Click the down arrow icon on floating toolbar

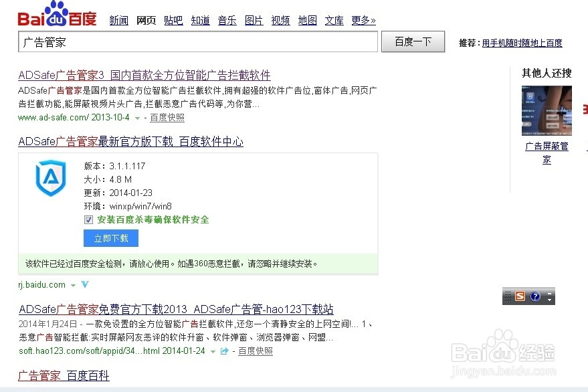(549, 299)
